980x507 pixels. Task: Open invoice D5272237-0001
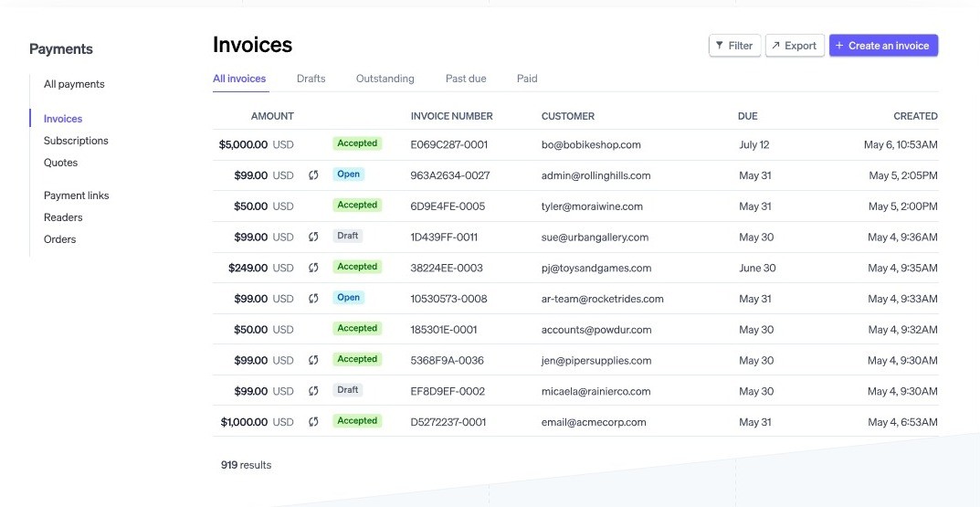click(448, 422)
